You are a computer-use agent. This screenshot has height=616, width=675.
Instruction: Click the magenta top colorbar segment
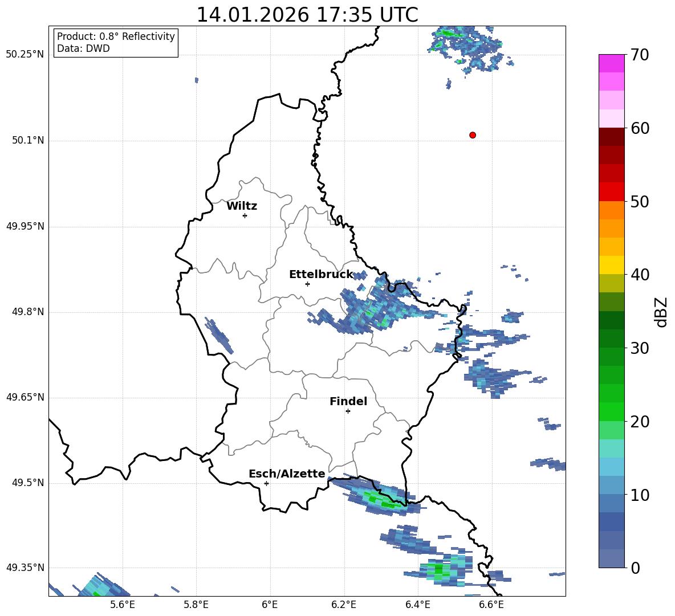click(611, 63)
